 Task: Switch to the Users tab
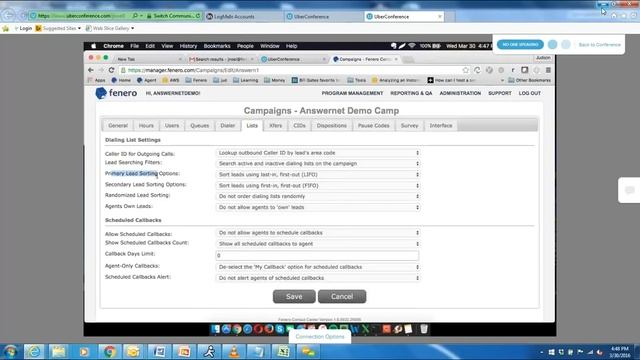coord(172,126)
